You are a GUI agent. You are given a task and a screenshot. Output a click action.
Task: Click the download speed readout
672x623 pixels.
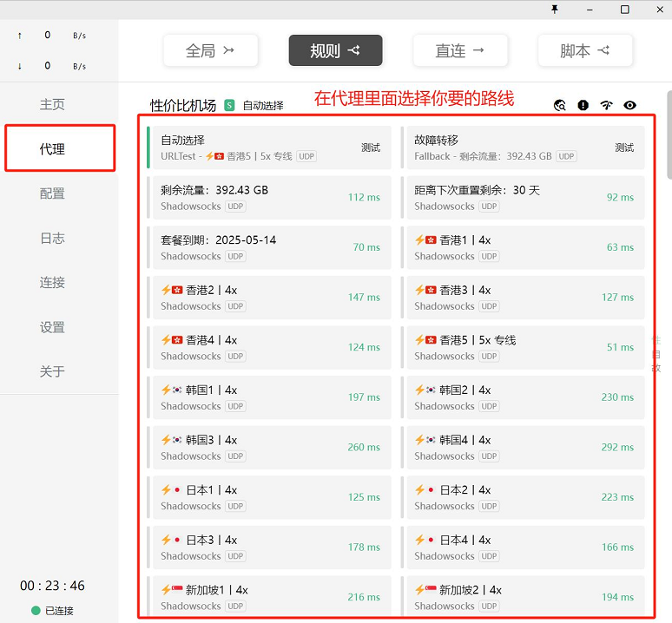coord(51,66)
